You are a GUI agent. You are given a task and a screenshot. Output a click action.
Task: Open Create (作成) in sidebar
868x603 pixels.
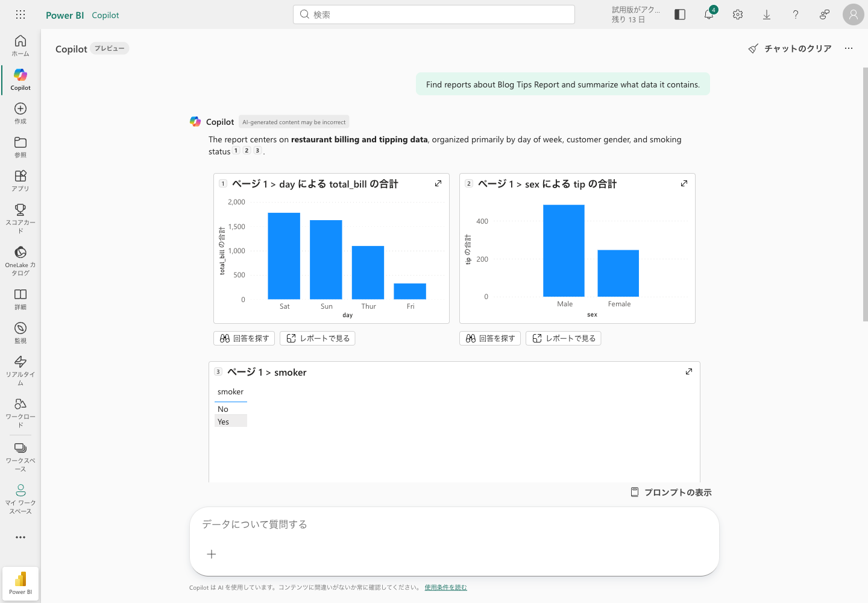(x=20, y=113)
